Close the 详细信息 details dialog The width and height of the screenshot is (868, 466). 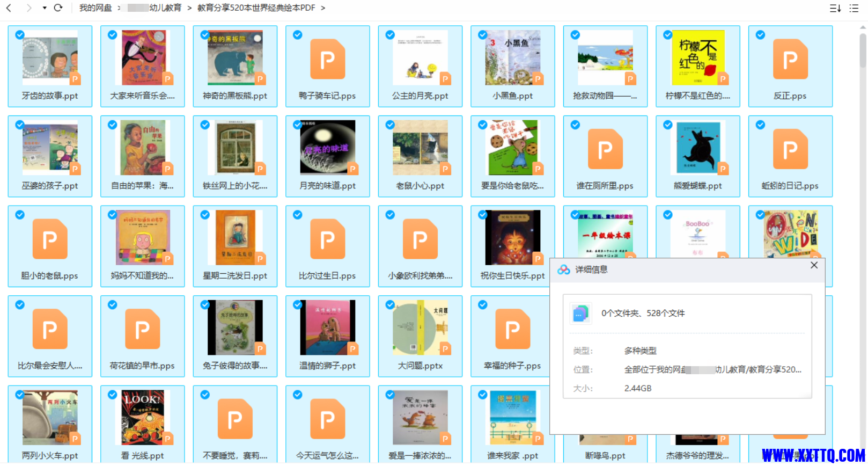pyautogui.click(x=814, y=265)
